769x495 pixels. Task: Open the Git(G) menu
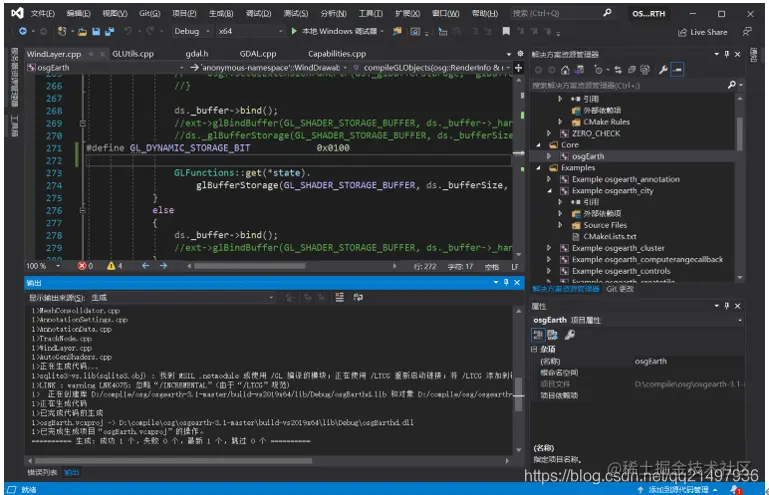[150, 13]
